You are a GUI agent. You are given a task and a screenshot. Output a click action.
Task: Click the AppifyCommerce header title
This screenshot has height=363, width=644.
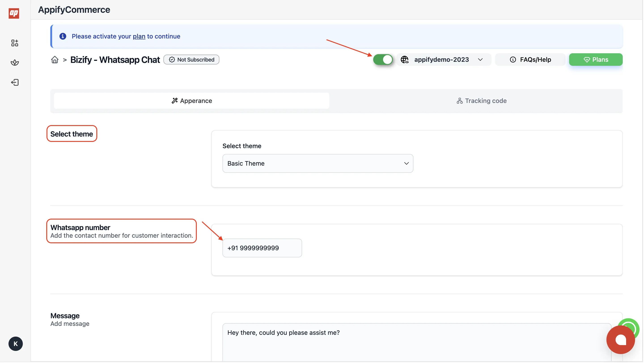(x=74, y=9)
